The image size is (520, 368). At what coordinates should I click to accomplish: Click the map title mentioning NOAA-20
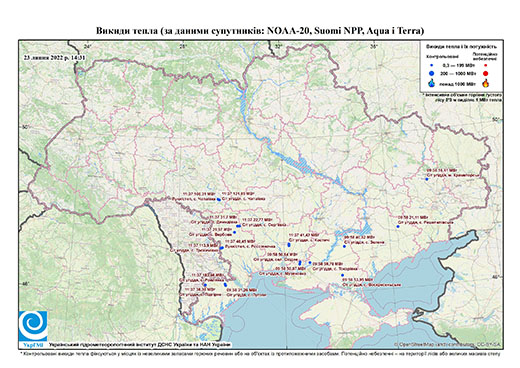[260, 31]
